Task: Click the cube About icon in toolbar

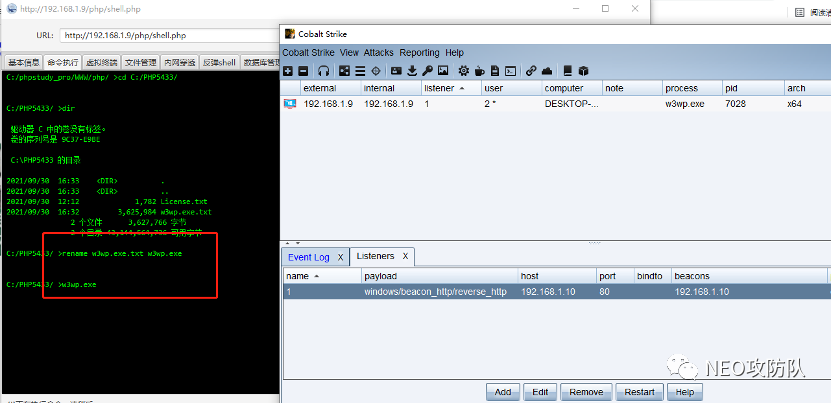Action: click(584, 71)
